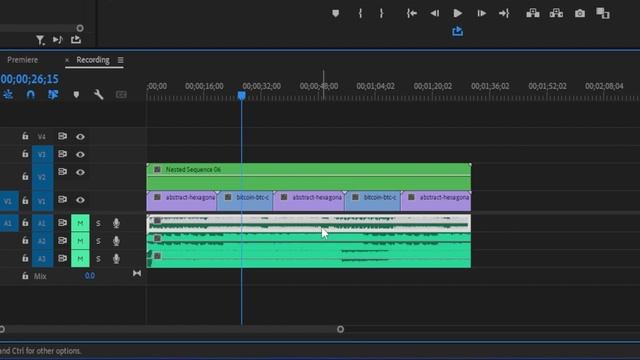640x360 pixels.
Task: Close the Recording tab
Action: click(67, 60)
